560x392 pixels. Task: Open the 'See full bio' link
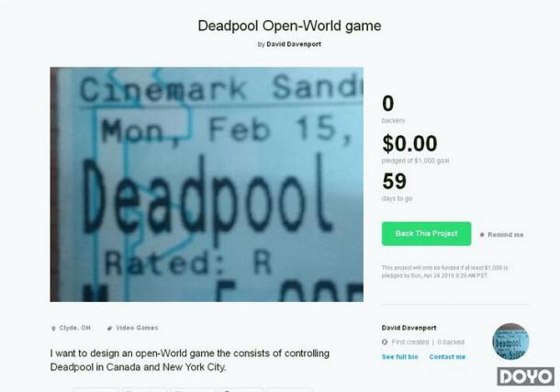click(399, 356)
